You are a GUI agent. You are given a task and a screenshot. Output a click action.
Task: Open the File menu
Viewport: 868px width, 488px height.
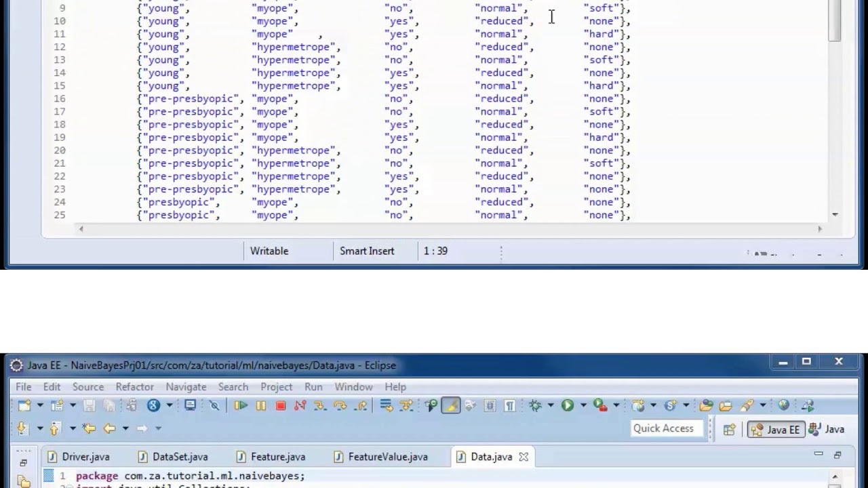click(x=23, y=386)
